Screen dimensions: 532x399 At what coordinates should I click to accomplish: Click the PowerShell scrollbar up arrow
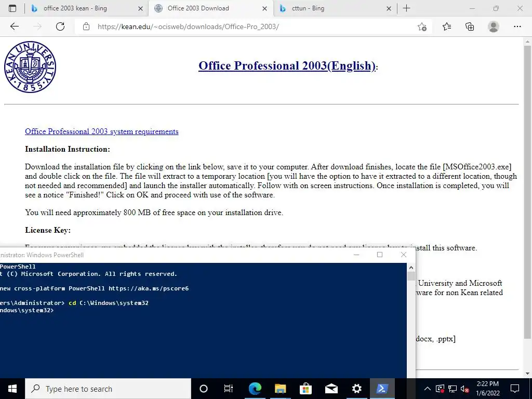pyautogui.click(x=411, y=268)
